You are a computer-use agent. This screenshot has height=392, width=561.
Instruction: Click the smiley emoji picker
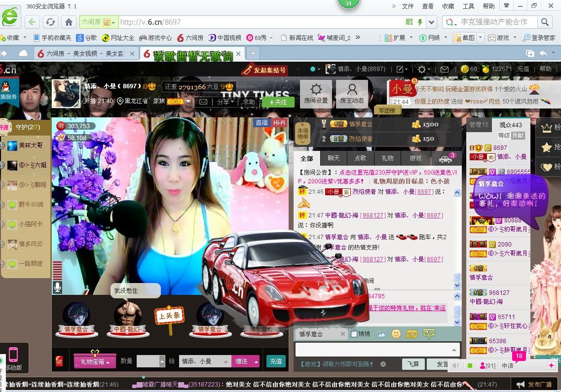(396, 334)
